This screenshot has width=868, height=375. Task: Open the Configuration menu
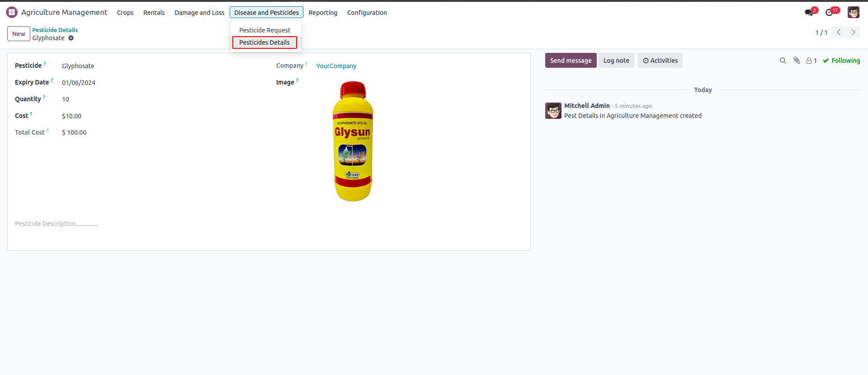[x=367, y=13]
